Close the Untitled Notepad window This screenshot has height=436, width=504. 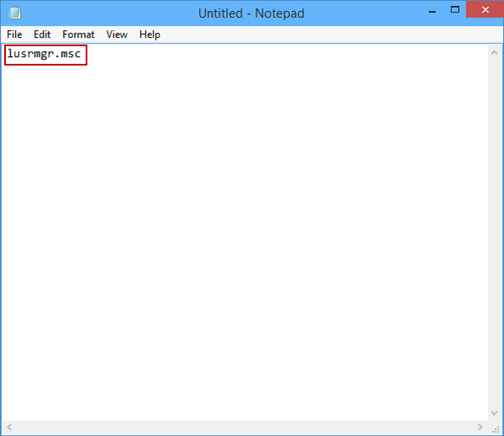485,10
